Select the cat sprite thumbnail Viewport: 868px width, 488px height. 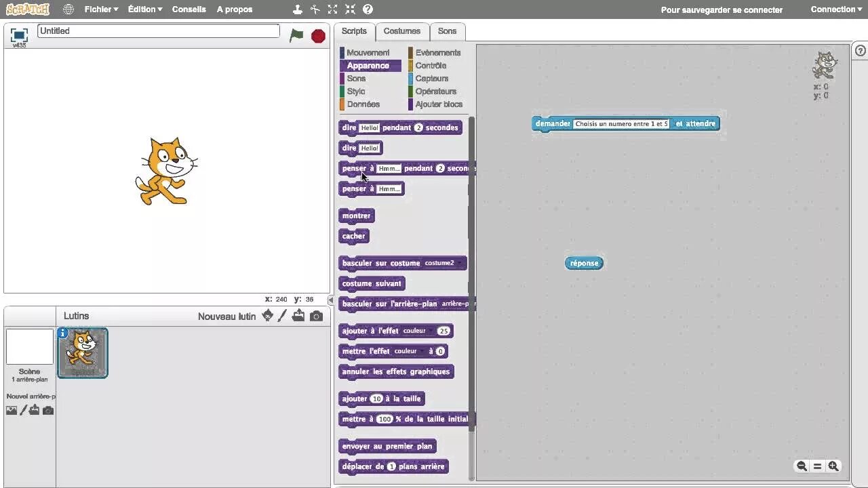pyautogui.click(x=83, y=352)
